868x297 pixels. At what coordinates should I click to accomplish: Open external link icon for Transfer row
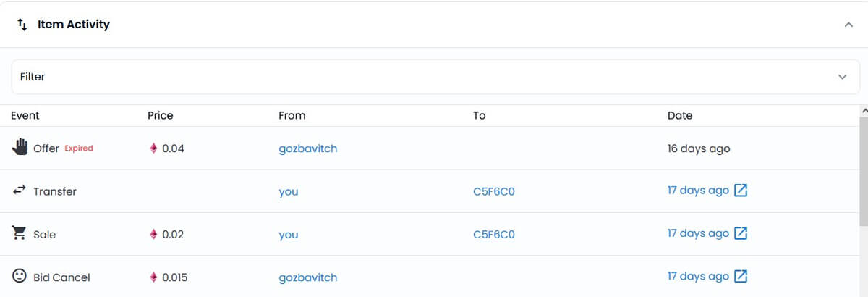(x=741, y=191)
